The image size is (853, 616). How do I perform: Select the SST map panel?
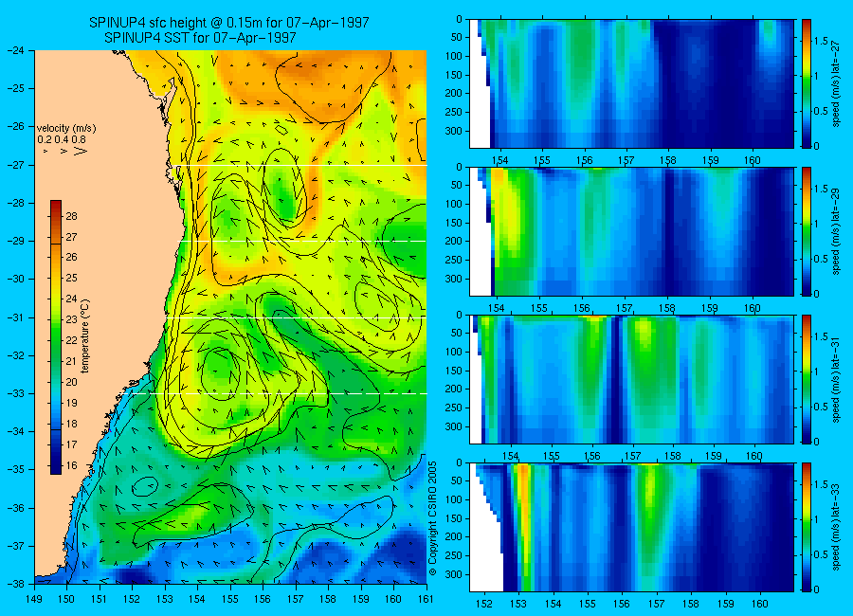(230, 317)
